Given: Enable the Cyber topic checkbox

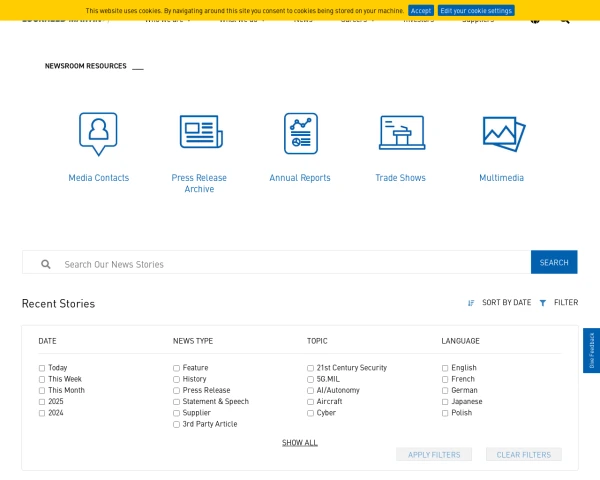Looking at the screenshot, I should click(x=311, y=413).
